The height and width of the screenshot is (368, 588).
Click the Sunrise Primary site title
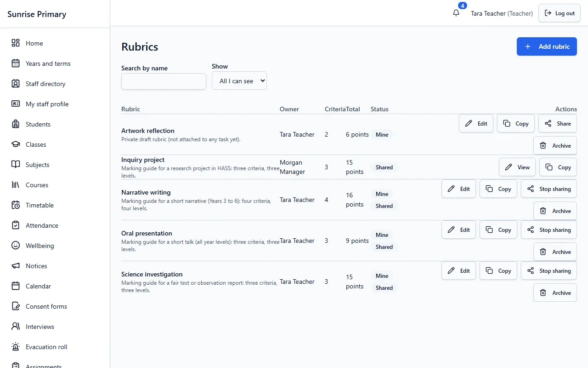(37, 14)
